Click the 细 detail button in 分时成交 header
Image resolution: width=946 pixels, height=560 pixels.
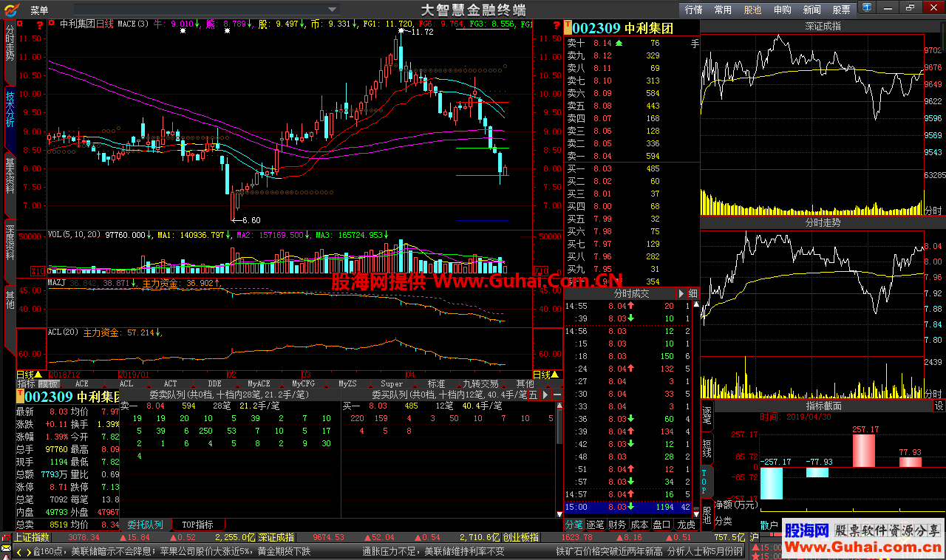coord(693,293)
